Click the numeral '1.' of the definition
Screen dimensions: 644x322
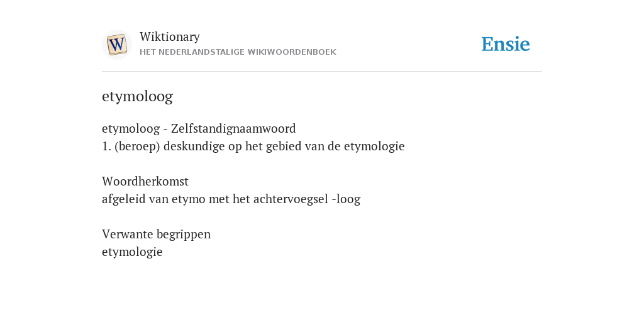pos(106,146)
